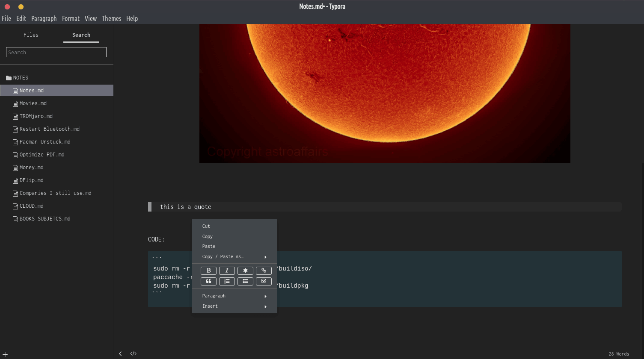This screenshot has width=644, height=359.
Task: Select the Search tab in sidebar
Action: coord(81,35)
